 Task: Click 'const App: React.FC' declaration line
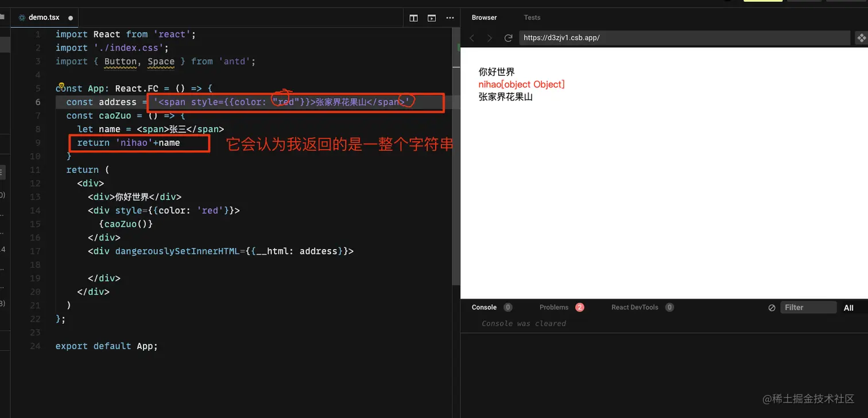[134, 89]
